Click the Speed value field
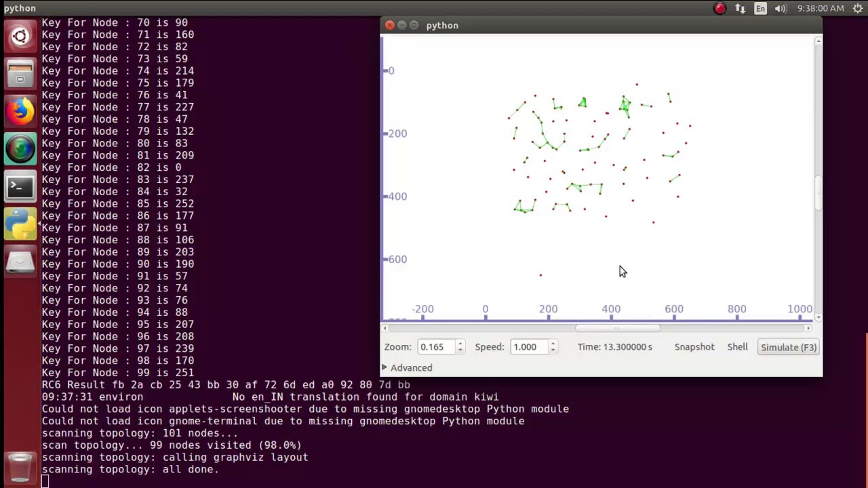 click(x=529, y=347)
